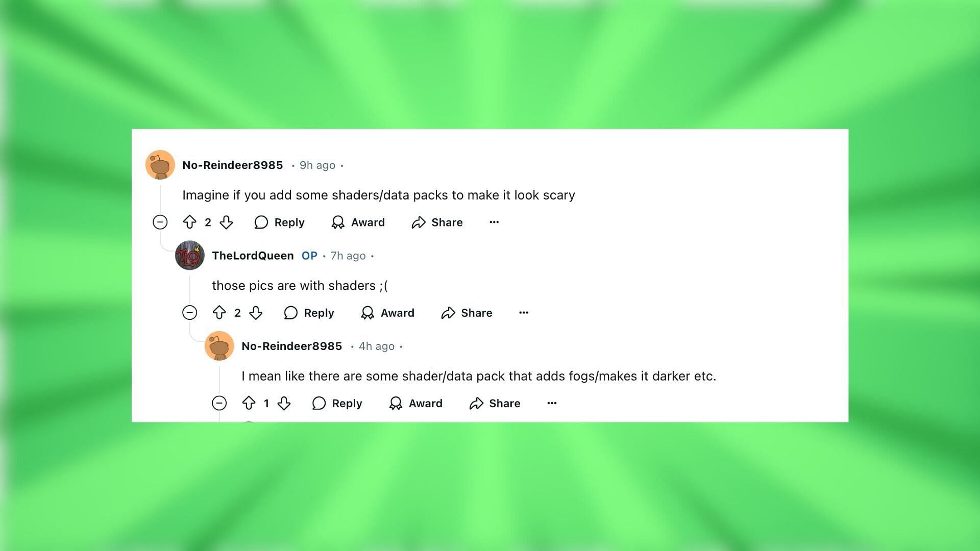This screenshot has width=980, height=551.
Task: Click TheLordQueen OP username link
Action: [253, 256]
